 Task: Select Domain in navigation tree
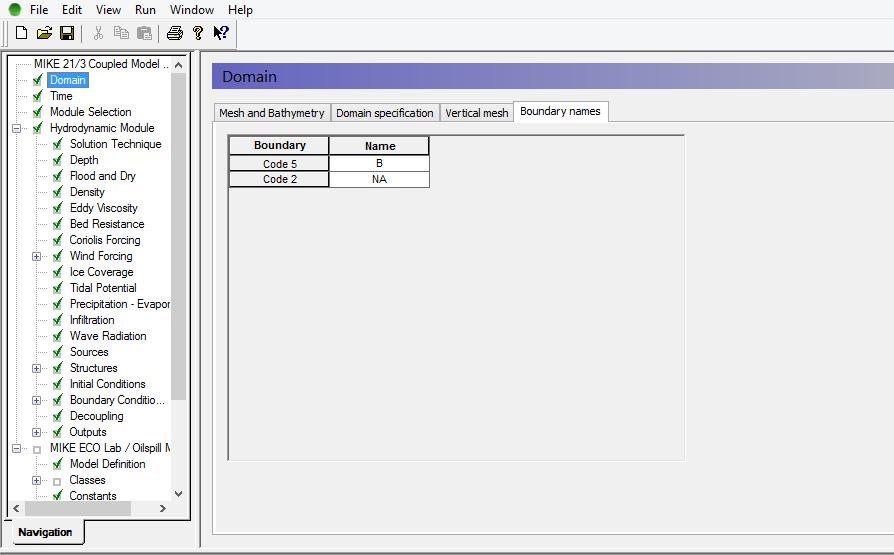[68, 80]
